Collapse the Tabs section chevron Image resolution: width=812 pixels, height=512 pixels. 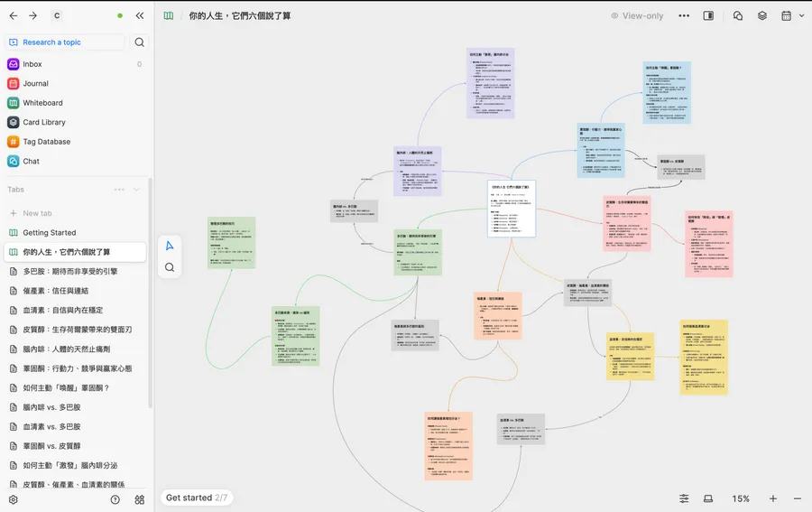pyautogui.click(x=137, y=190)
